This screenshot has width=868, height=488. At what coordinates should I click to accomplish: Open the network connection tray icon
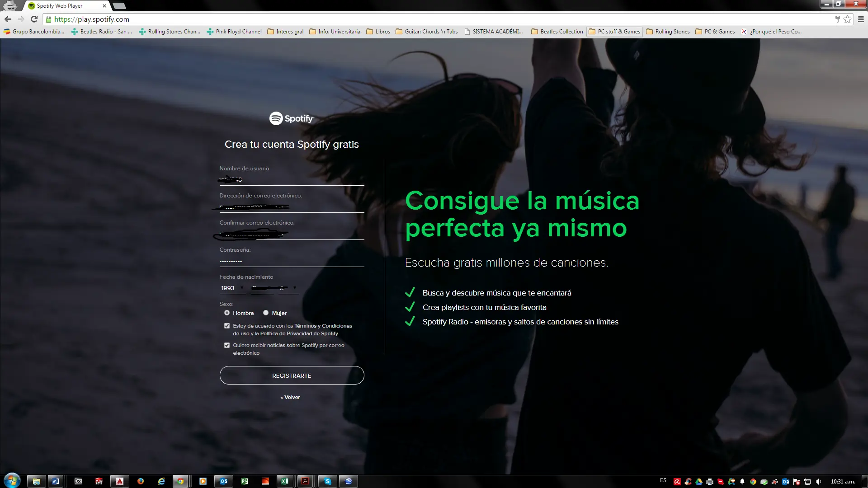[807, 482]
